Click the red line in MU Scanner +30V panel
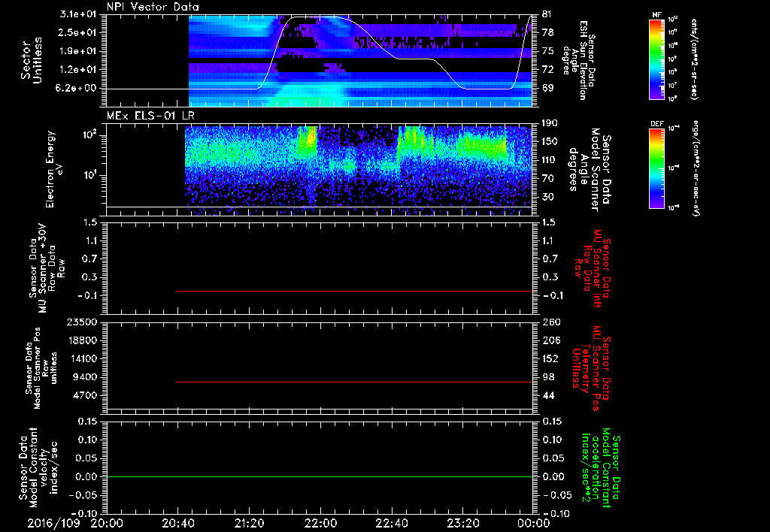Screen dimensions: 770x532 pyautogui.click(x=354, y=291)
